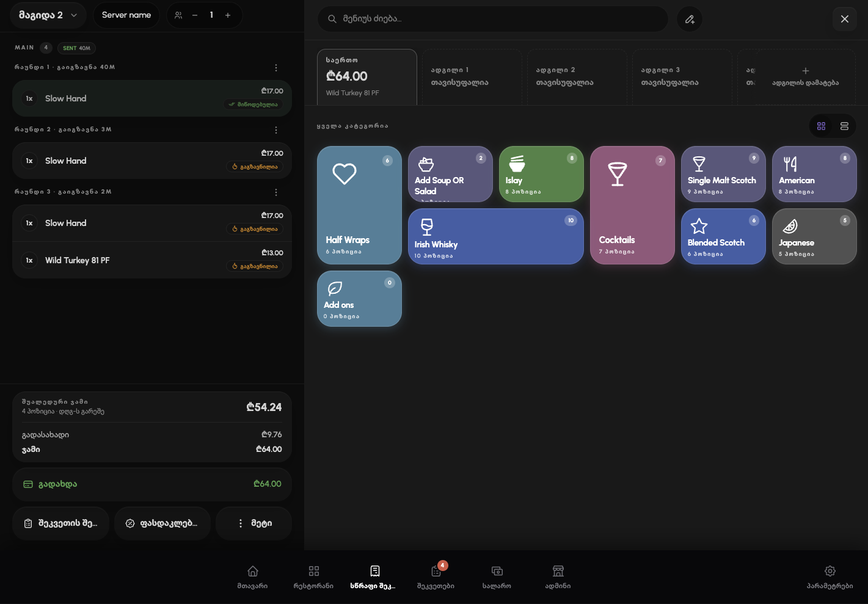Select the საერთო ₾64.00 seat tab
The height and width of the screenshot is (604, 868).
point(367,77)
